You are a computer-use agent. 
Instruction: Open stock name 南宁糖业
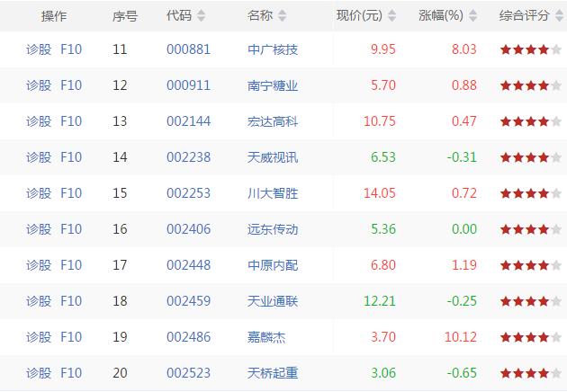click(x=273, y=85)
